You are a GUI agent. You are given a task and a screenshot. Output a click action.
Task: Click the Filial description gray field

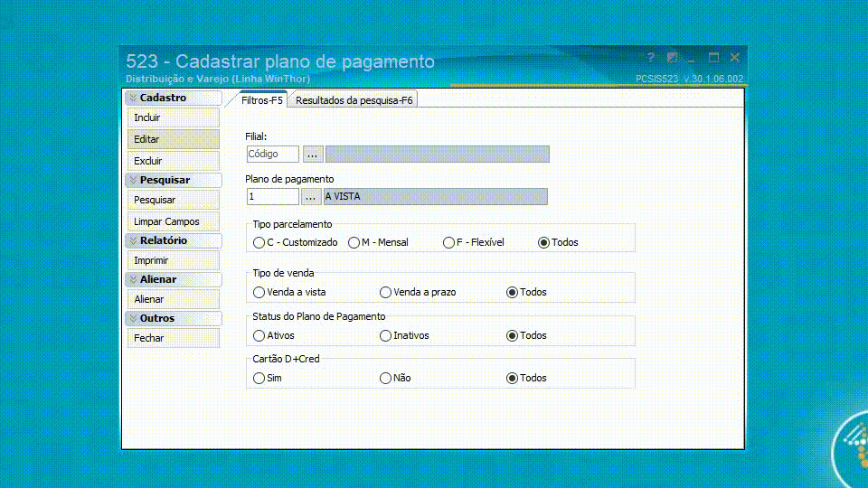(x=438, y=154)
